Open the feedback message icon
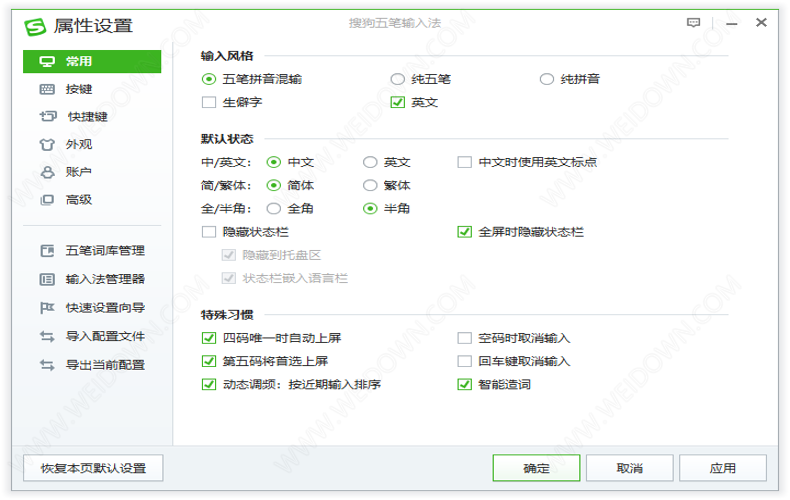 (x=693, y=23)
